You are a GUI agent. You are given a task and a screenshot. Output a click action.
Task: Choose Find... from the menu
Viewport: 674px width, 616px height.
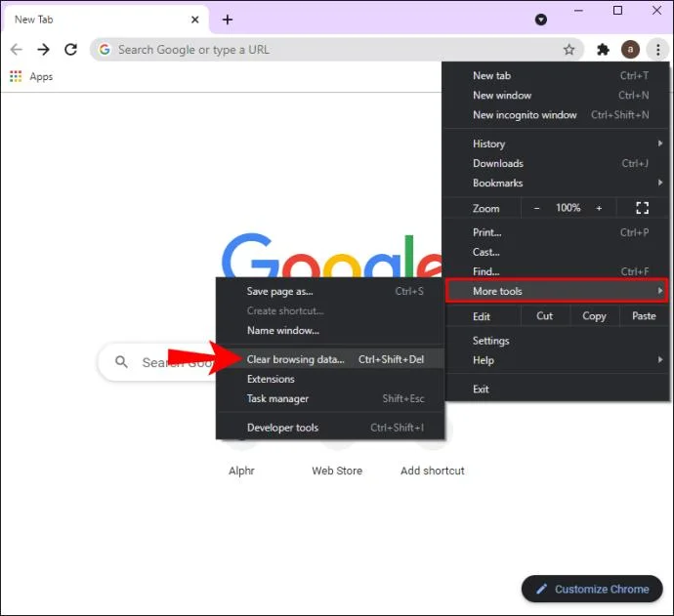click(x=556, y=271)
